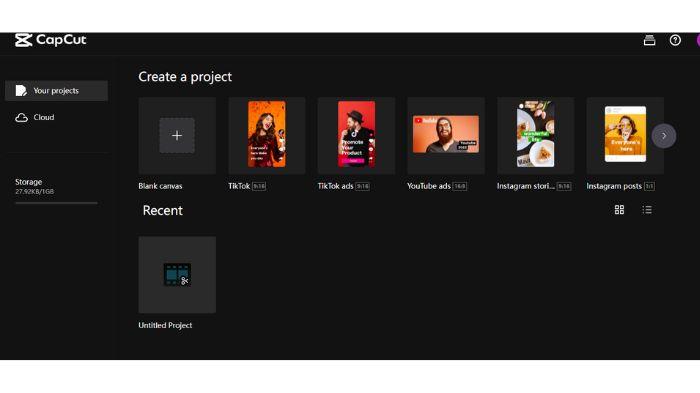The width and height of the screenshot is (700, 393).
Task: Click the Cloud icon in sidebar
Action: (21, 117)
